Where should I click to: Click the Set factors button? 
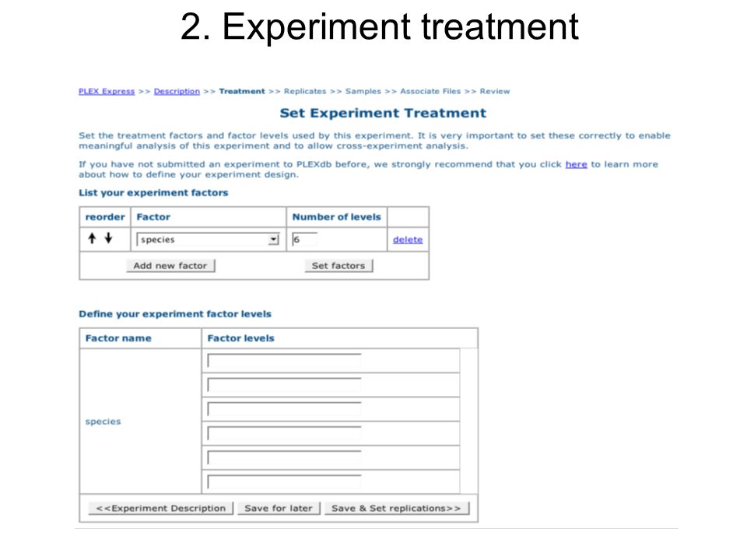click(x=338, y=266)
